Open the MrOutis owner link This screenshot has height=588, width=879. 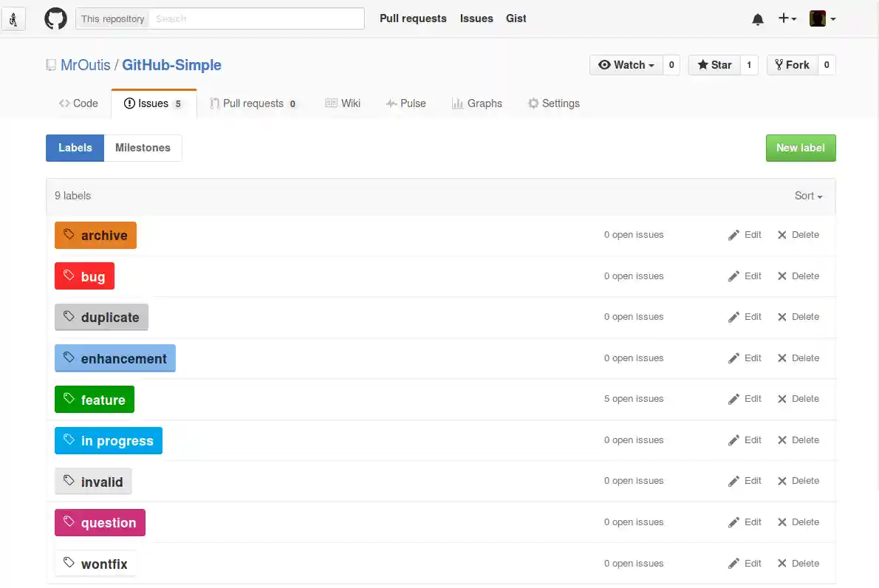[85, 65]
